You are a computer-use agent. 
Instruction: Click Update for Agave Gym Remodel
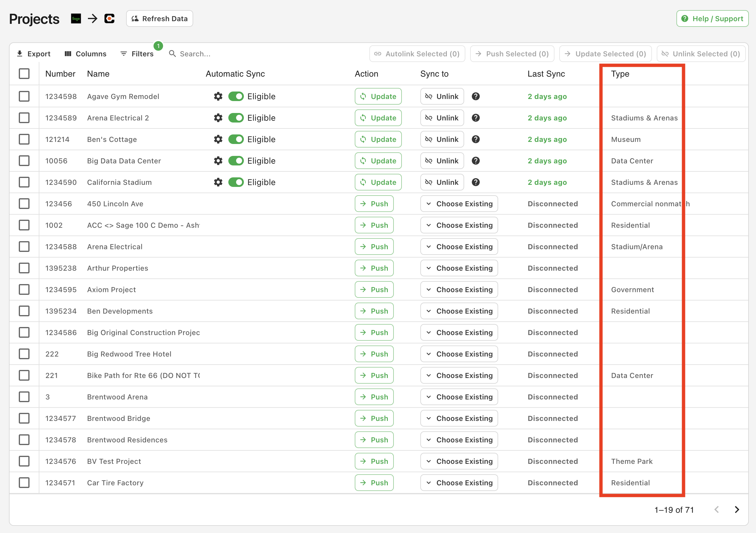click(378, 97)
